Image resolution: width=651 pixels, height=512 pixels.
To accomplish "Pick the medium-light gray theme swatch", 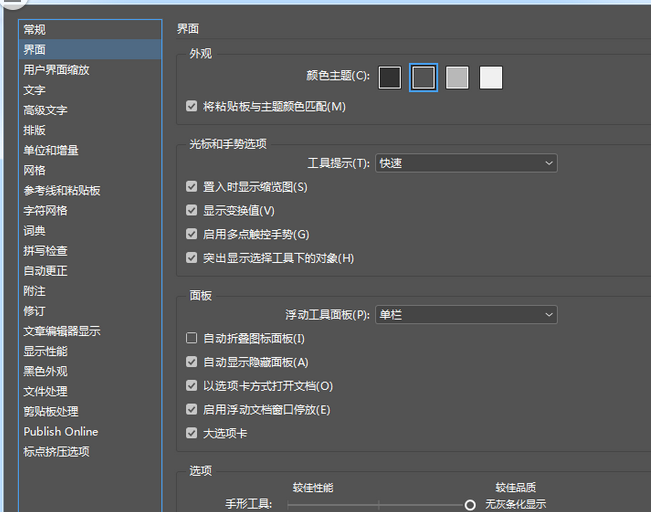I will point(457,77).
